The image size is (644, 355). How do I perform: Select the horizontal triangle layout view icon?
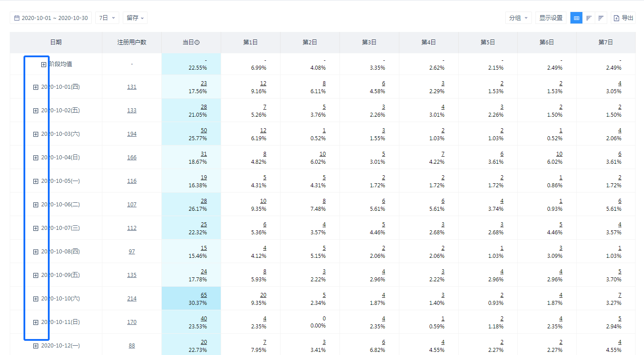click(601, 18)
